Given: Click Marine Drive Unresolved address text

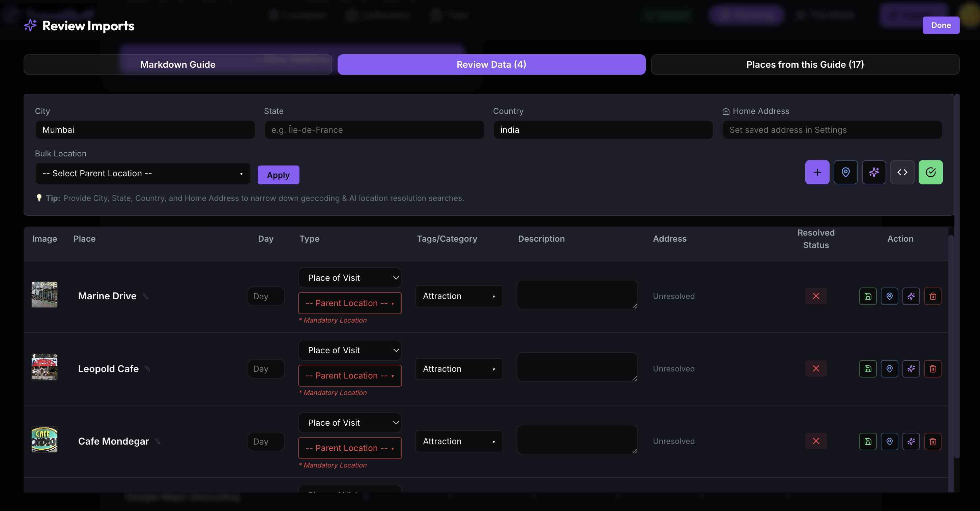Looking at the screenshot, I should (x=674, y=296).
